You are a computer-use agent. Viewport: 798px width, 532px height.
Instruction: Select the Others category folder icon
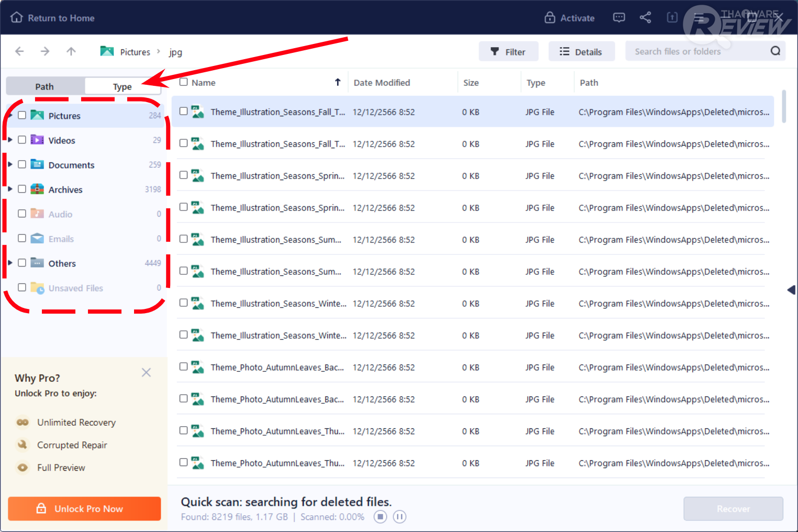[x=37, y=263]
